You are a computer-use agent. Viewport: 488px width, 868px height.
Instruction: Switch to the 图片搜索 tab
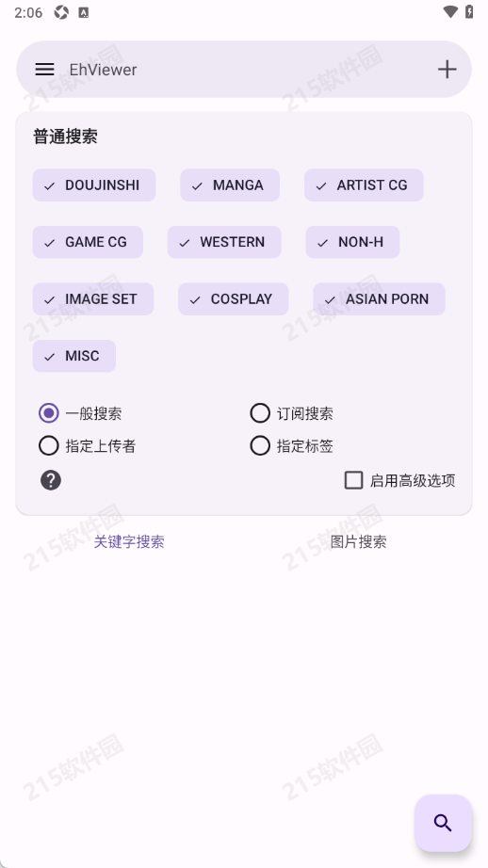pyautogui.click(x=358, y=541)
